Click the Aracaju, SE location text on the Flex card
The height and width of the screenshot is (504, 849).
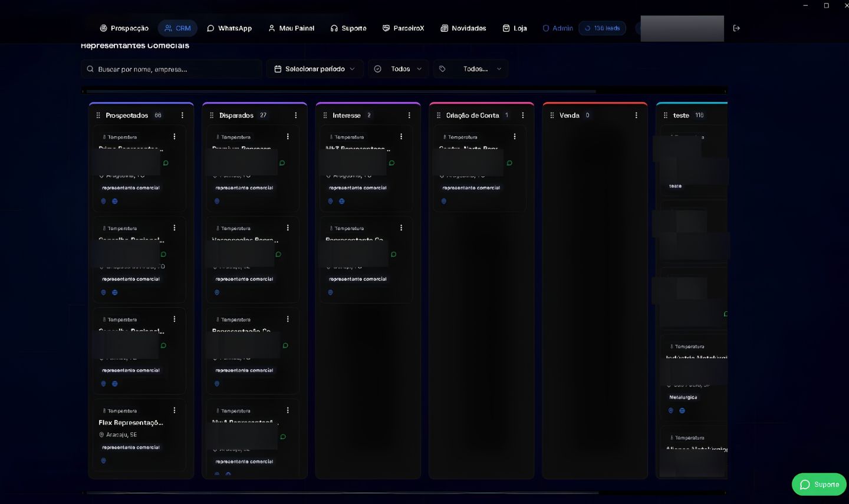tap(121, 435)
